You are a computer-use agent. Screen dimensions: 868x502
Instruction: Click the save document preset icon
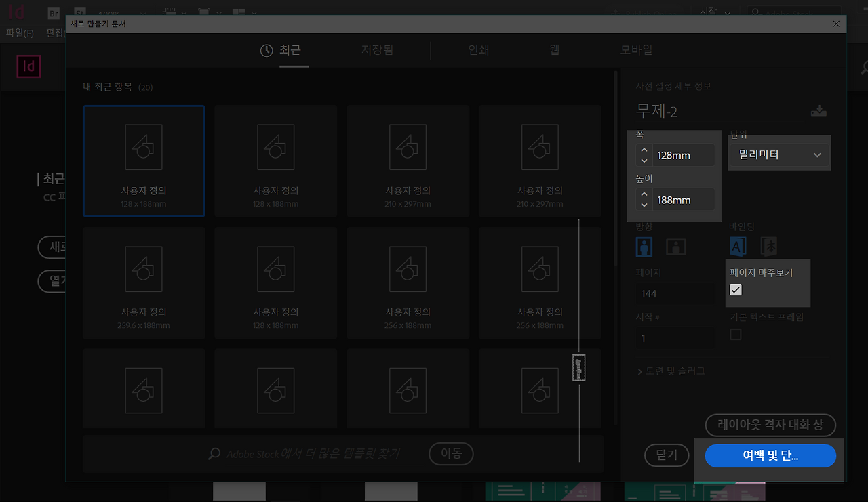point(818,111)
